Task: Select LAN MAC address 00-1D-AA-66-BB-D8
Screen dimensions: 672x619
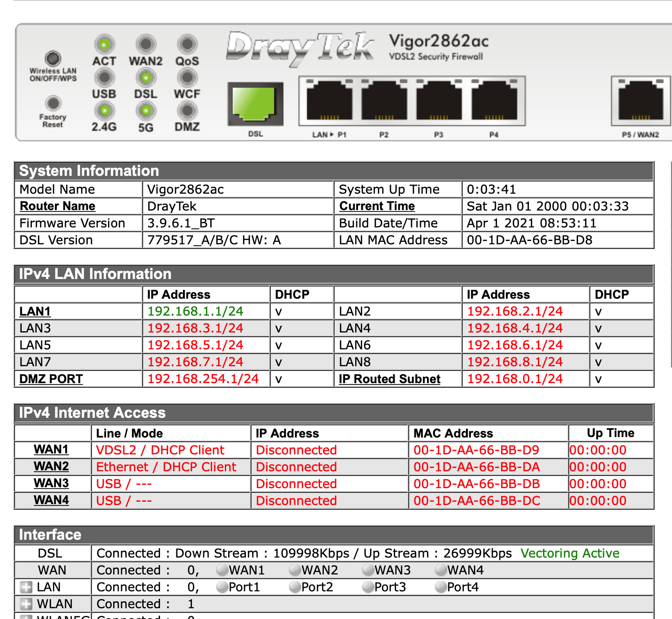Action: [529, 240]
